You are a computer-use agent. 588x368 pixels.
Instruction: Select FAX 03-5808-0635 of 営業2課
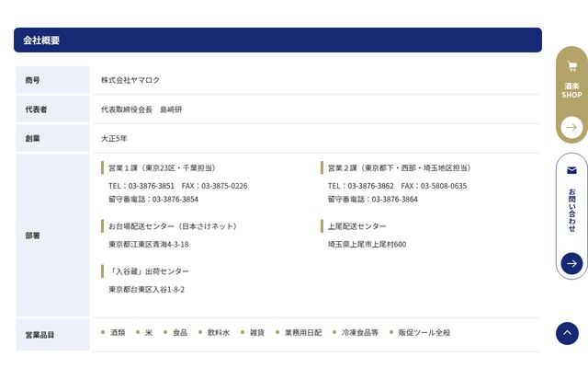coord(434,186)
